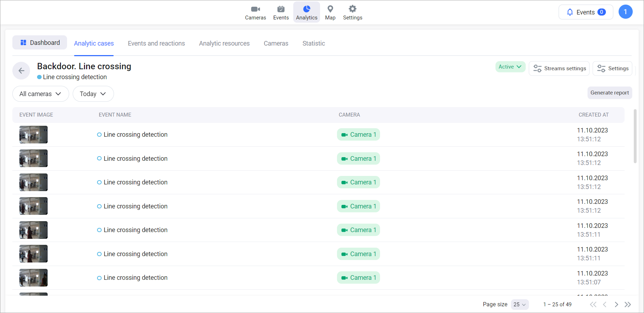Open the Page size 25 selector

[x=519, y=305]
